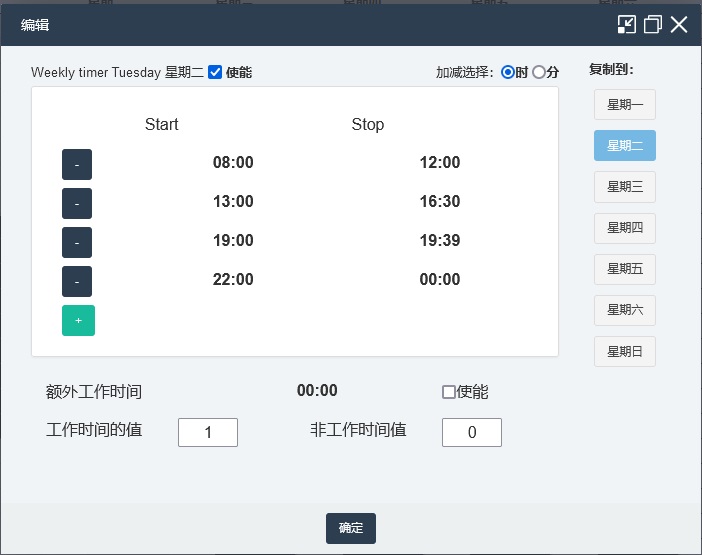Image resolution: width=702 pixels, height=555 pixels.
Task: Click the 非工作时间值 input field
Action: pos(472,432)
